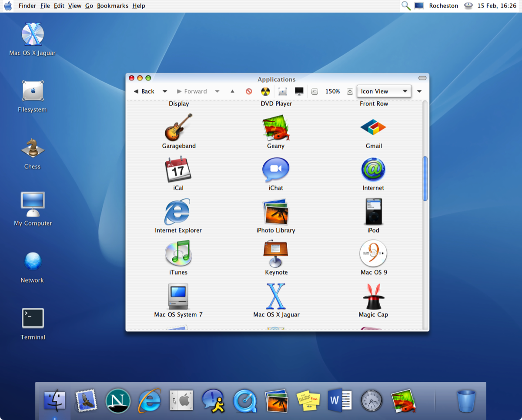
Task: Click the Applications window vertical scrollbar
Action: (x=425, y=178)
